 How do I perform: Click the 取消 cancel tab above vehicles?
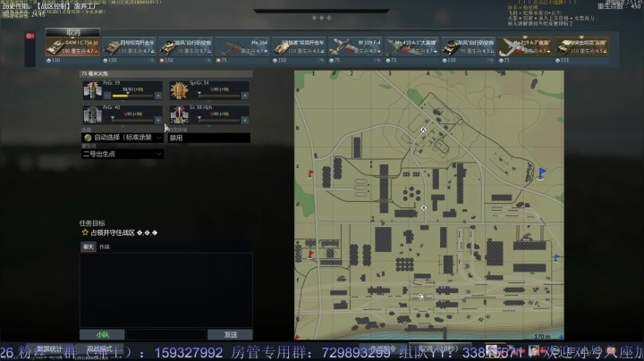click(72, 32)
